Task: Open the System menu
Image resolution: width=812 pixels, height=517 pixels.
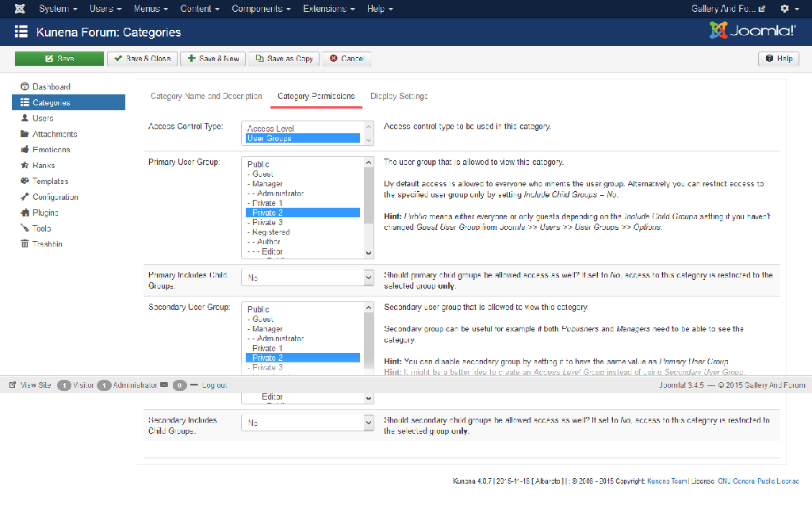Action: pyautogui.click(x=58, y=9)
